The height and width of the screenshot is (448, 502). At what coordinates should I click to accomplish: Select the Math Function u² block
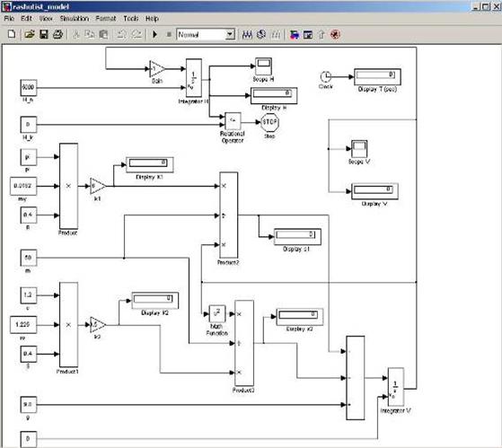pos(217,314)
